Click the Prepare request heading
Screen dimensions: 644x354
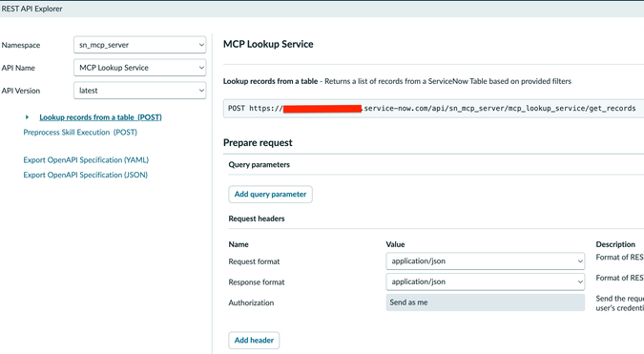click(x=258, y=143)
